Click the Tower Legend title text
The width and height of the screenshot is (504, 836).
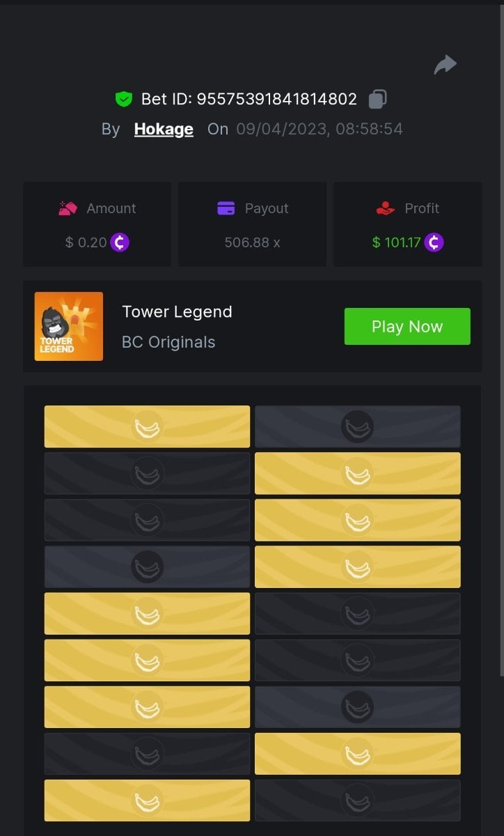pos(177,311)
